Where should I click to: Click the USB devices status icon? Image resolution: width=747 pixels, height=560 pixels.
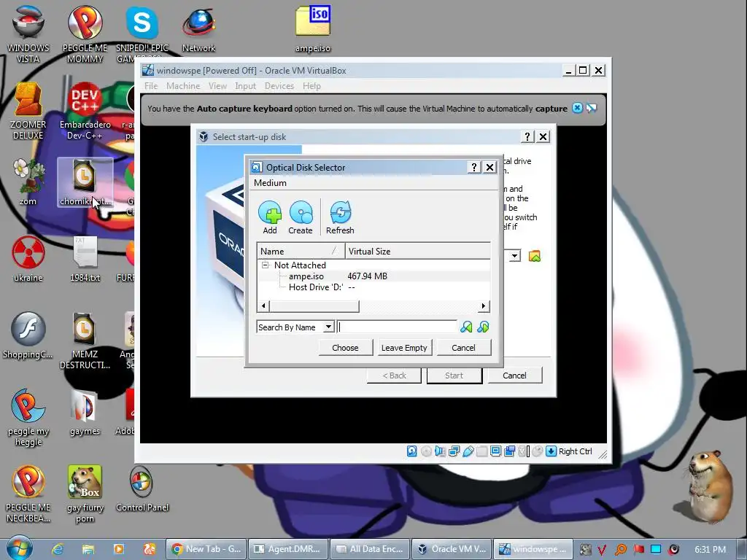(x=468, y=451)
